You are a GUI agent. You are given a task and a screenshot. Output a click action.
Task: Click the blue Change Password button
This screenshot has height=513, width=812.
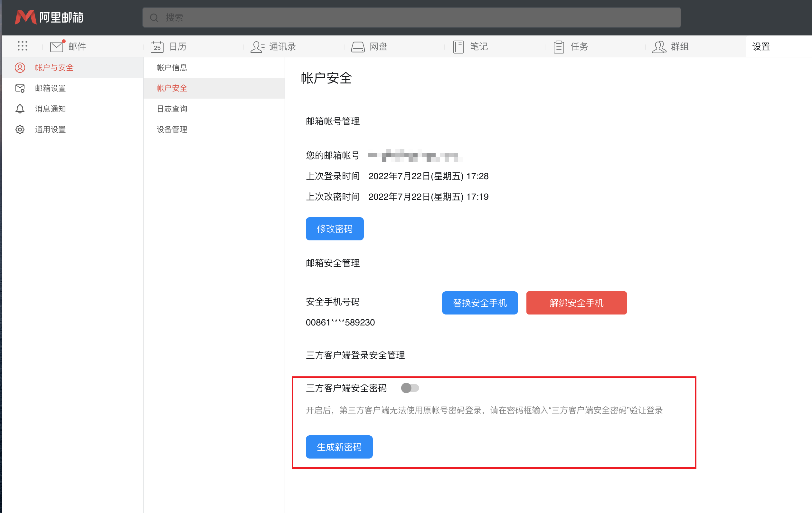click(334, 229)
